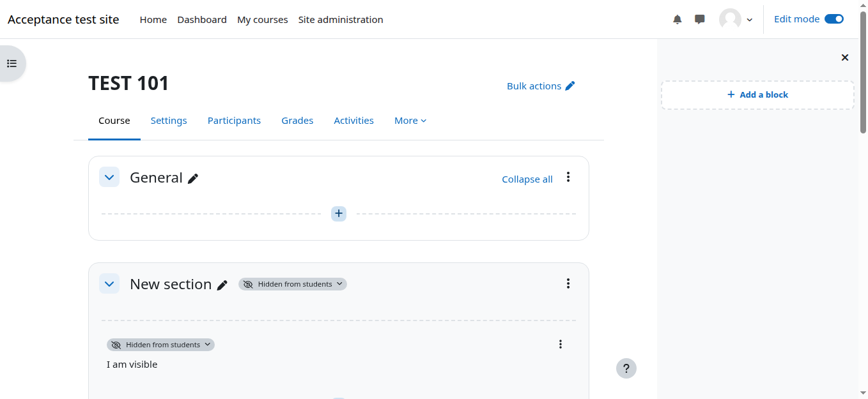Open the user avatar menu
868x399 pixels.
(736, 19)
